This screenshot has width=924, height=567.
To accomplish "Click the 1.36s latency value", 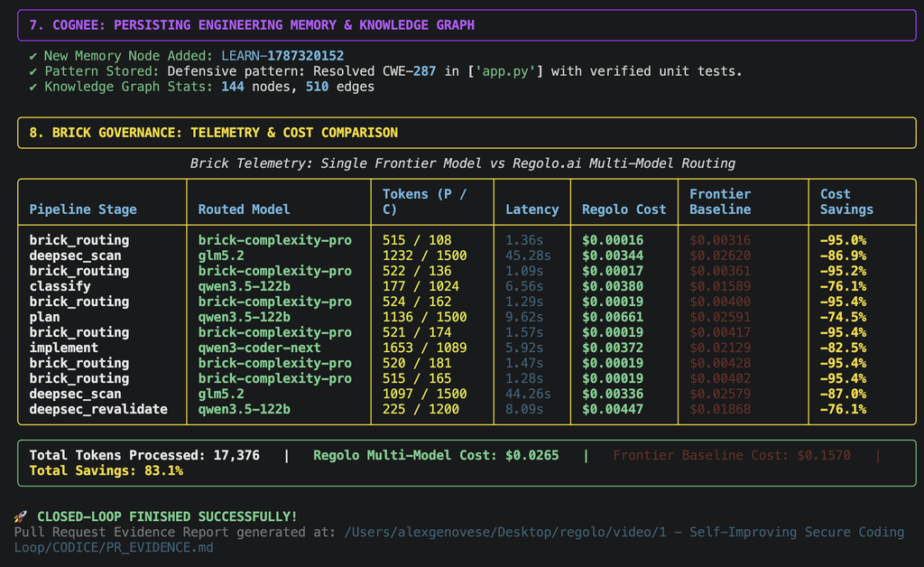I will click(524, 240).
